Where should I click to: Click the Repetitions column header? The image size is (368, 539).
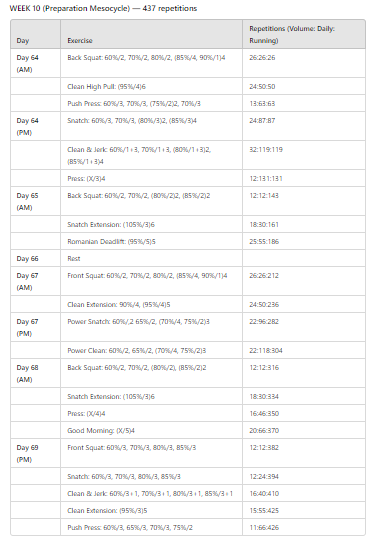(304, 34)
